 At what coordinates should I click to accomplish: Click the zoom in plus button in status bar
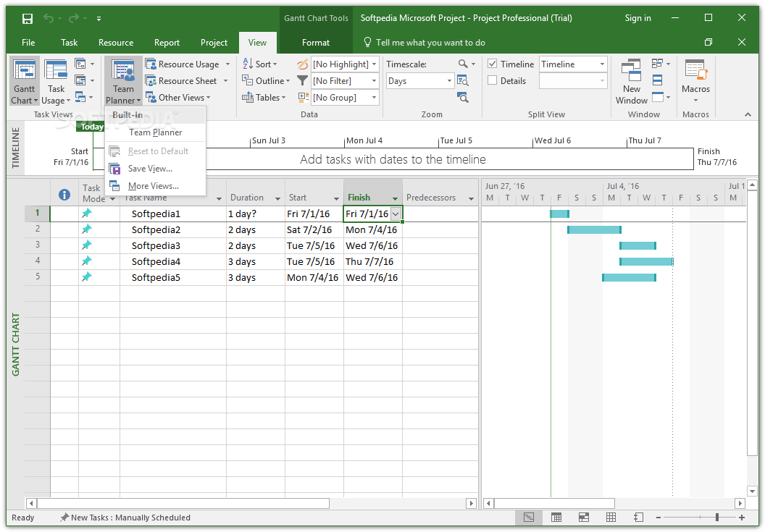click(742, 518)
